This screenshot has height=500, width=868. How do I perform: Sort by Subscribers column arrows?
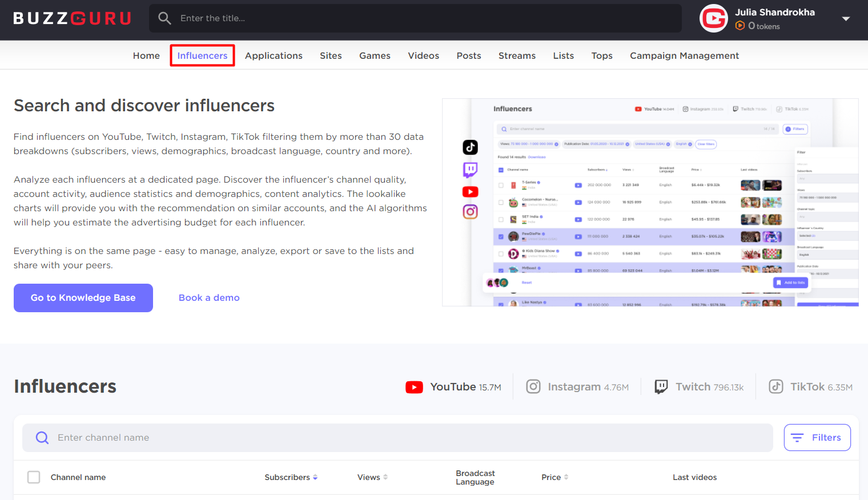coord(315,477)
